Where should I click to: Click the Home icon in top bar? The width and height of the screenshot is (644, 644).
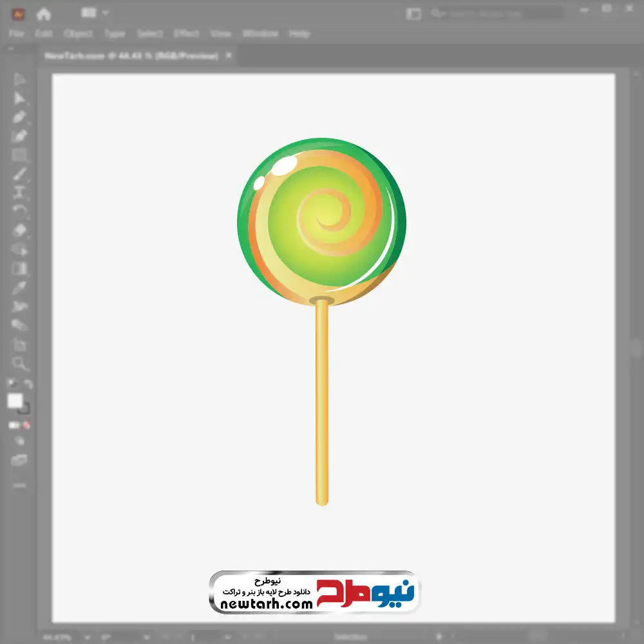click(x=43, y=14)
